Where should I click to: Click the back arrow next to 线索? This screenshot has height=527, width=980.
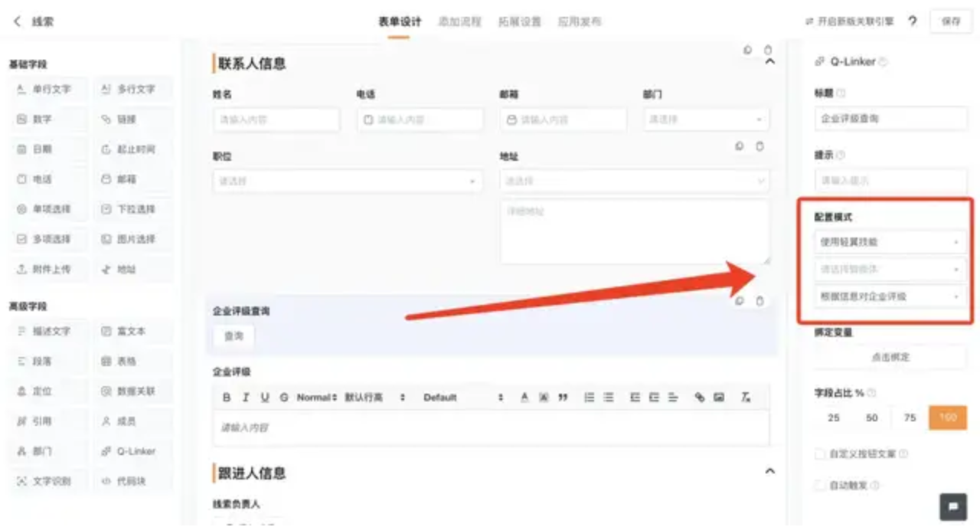pyautogui.click(x=18, y=21)
